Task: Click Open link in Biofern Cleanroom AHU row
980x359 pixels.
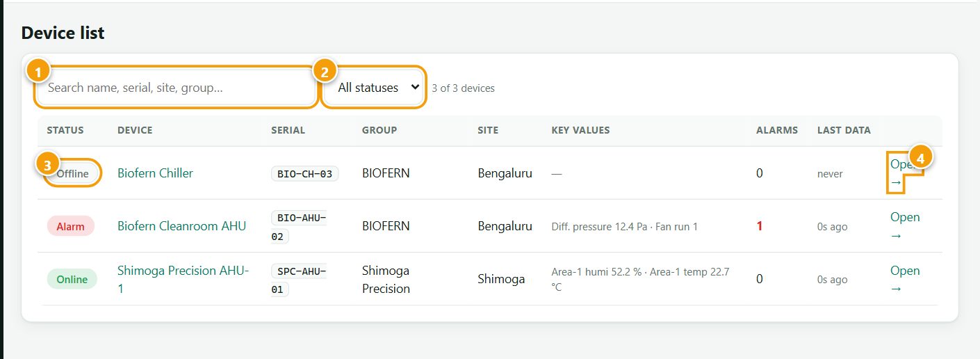Action: click(x=905, y=226)
